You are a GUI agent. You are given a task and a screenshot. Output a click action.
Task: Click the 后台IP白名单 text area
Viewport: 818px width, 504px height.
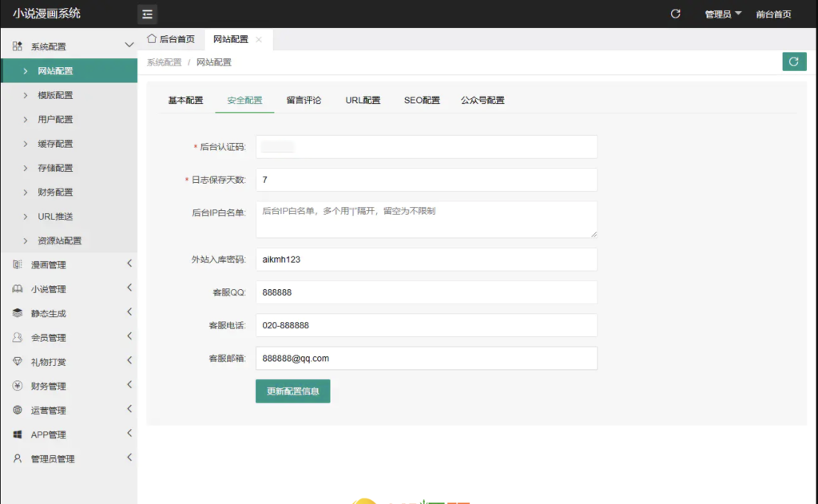tap(427, 219)
